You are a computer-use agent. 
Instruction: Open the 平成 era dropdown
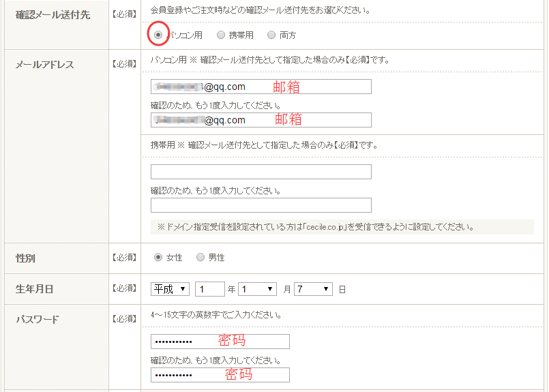pyautogui.click(x=170, y=289)
